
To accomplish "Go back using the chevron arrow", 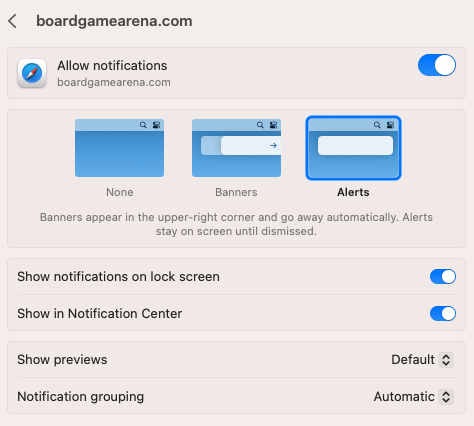I will pos(12,21).
